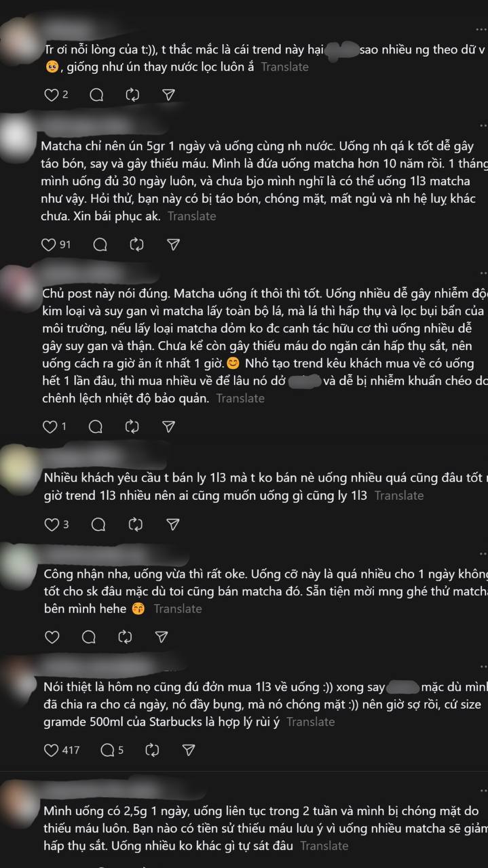Image resolution: width=488 pixels, height=868 pixels.
Task: Like the comment with 3 likes
Action: [52, 524]
